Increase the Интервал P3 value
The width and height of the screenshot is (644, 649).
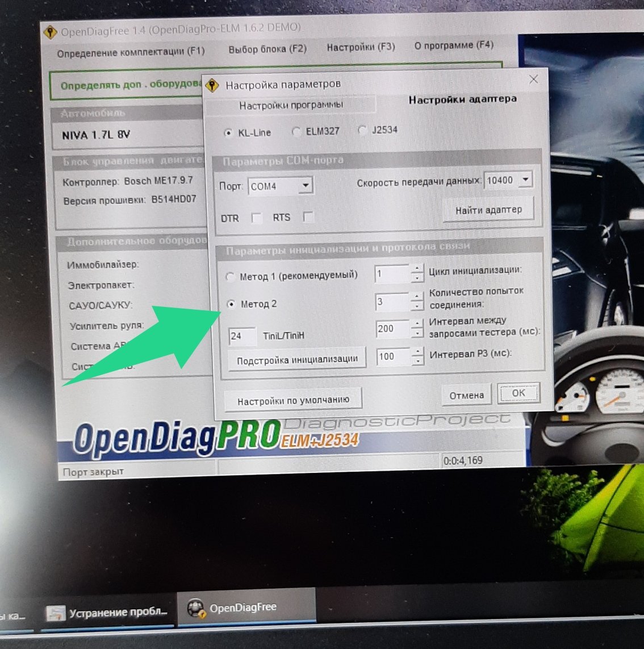click(x=418, y=351)
